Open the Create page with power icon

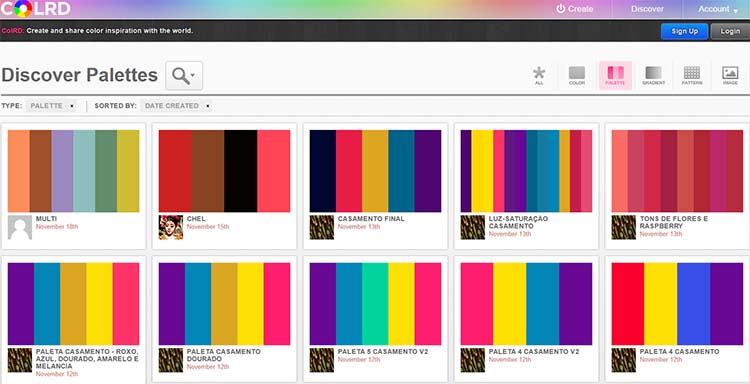pos(574,9)
